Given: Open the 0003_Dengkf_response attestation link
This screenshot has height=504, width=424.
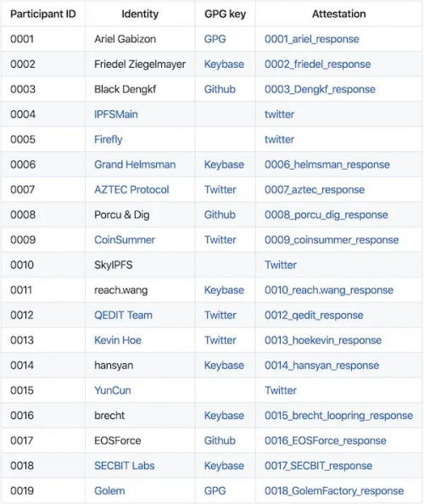Looking at the screenshot, I should (320, 89).
